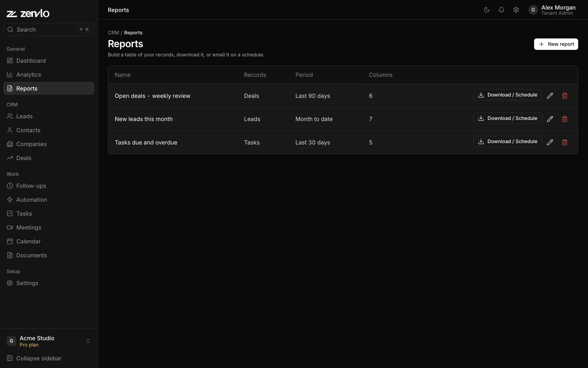Open Contacts page
This screenshot has height=368, width=588.
[x=49, y=130]
